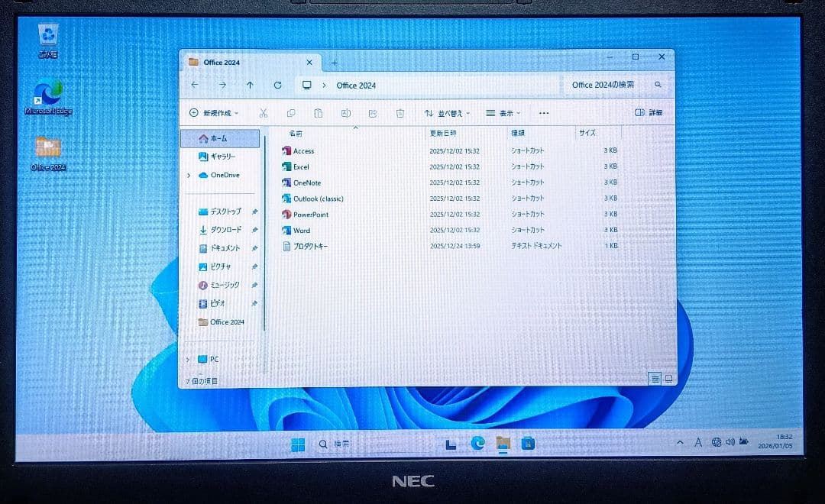Navigate up using the up-arrow button

click(250, 85)
